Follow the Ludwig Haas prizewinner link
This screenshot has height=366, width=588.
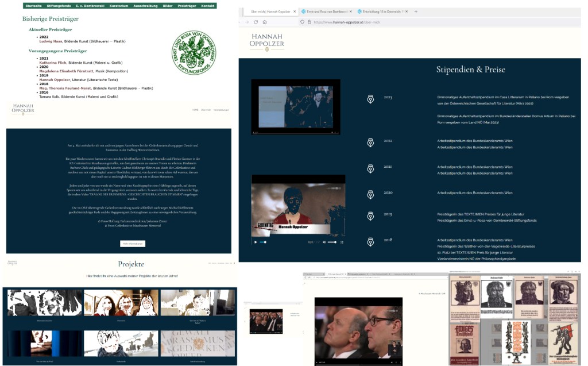coord(52,41)
